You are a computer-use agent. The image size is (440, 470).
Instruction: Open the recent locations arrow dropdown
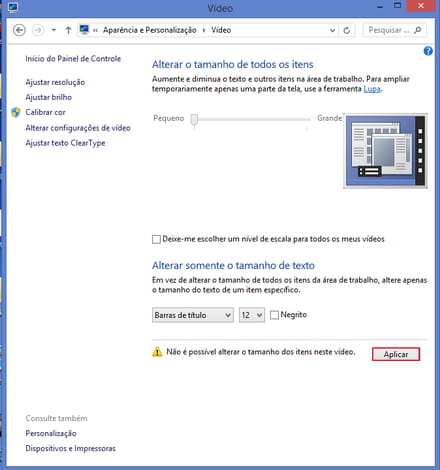(x=54, y=30)
